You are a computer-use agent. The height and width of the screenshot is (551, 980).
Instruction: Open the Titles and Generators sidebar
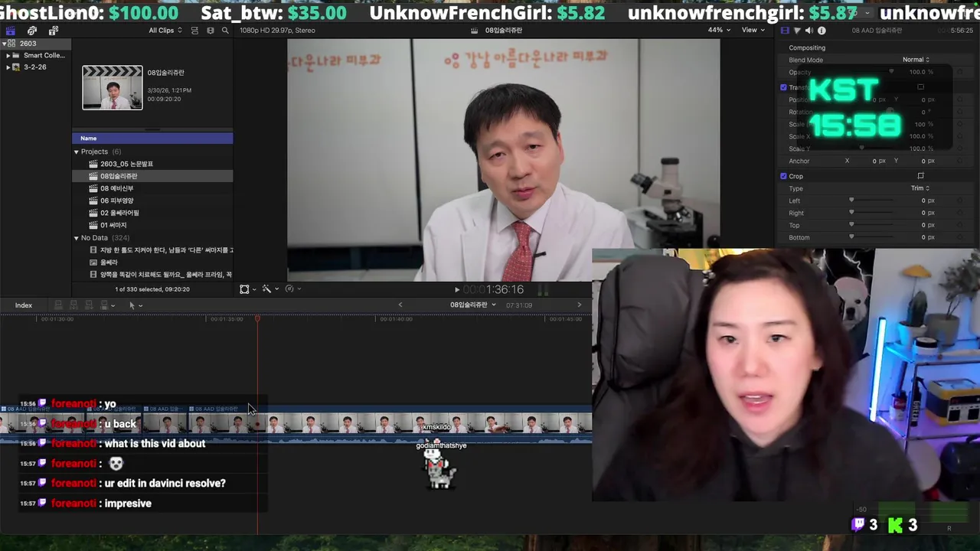54,31
